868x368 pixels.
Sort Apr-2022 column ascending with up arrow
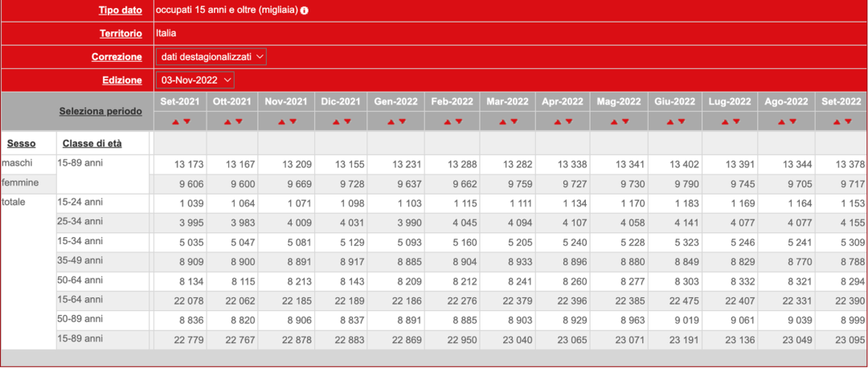tap(558, 122)
